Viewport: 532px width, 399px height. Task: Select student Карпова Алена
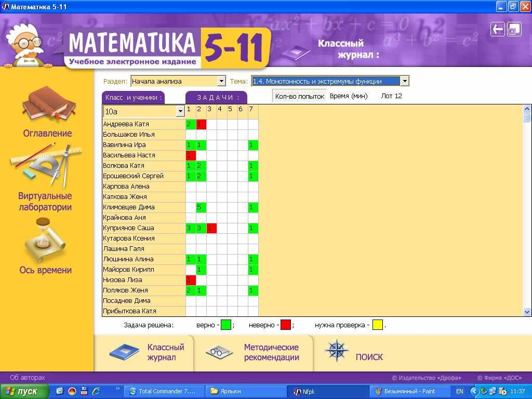tap(144, 187)
